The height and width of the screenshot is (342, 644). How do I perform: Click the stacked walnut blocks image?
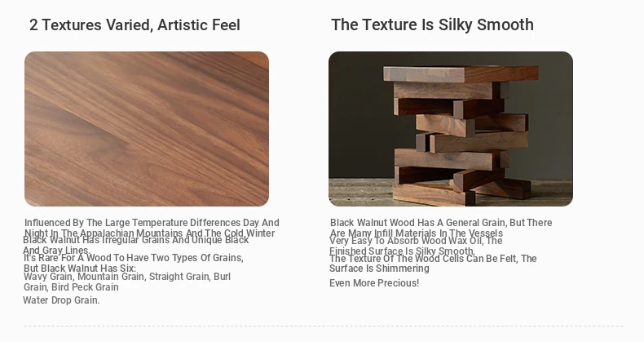pyautogui.click(x=451, y=129)
